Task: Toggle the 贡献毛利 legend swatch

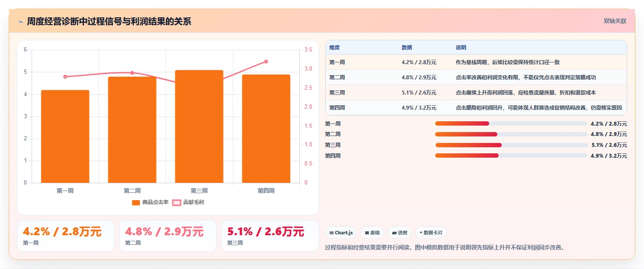Action: pyautogui.click(x=176, y=202)
